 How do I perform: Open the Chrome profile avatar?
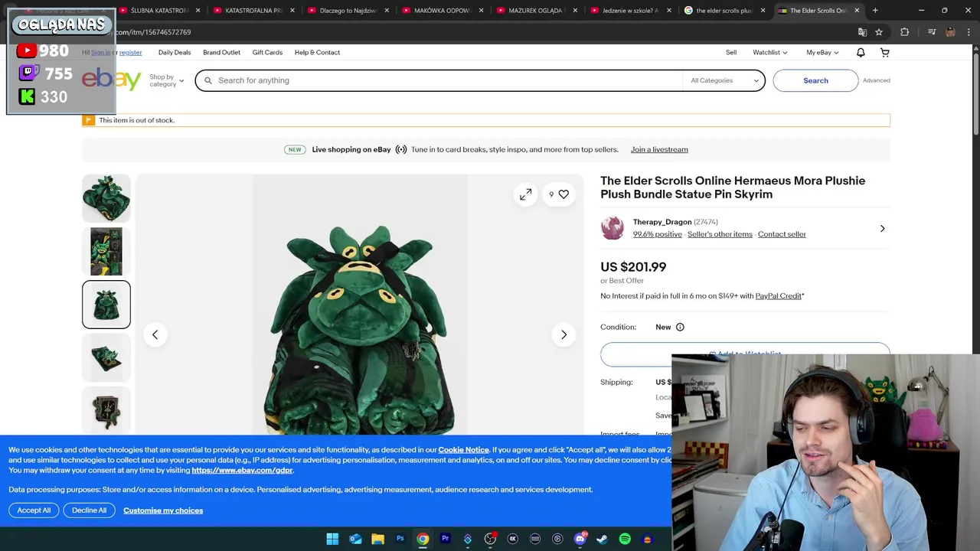point(950,32)
